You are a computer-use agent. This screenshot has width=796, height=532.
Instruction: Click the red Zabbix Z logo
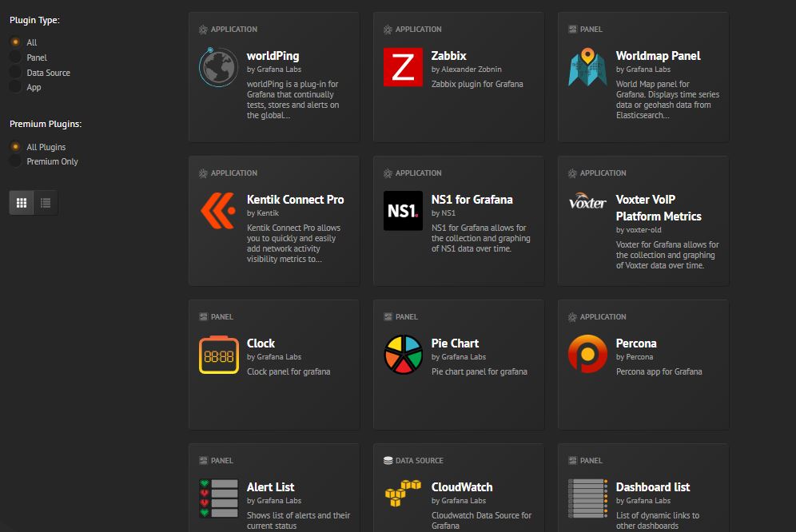(x=403, y=67)
